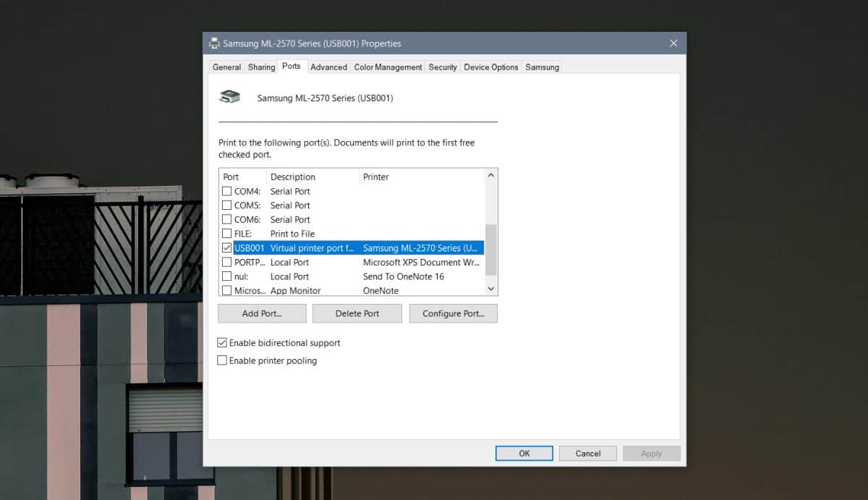Click the Add Port button

(x=261, y=313)
